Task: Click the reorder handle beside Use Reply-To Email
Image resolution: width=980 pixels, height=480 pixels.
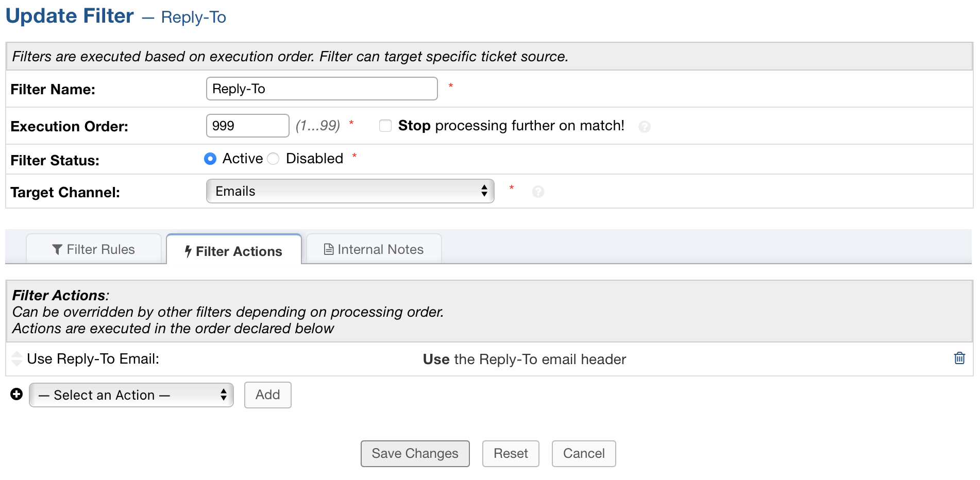Action: 16,358
